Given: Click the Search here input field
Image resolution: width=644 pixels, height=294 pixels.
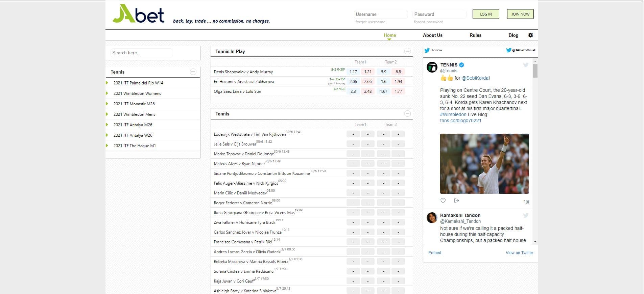Looking at the screenshot, I should (141, 53).
